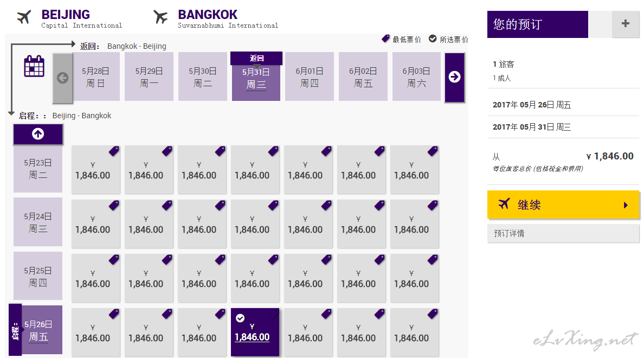Click the 您的预订 purple header
644x358 pixels.
537,24
